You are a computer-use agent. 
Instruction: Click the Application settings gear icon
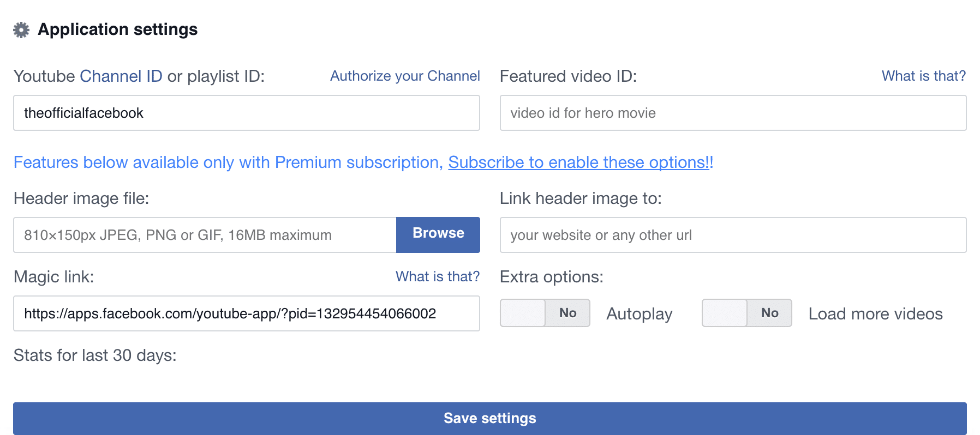tap(21, 30)
